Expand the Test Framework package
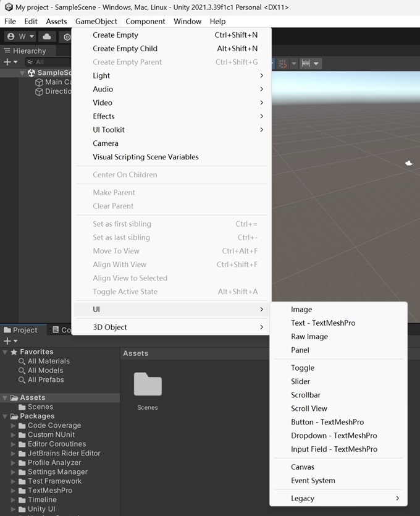420x516 pixels. pyautogui.click(x=13, y=481)
